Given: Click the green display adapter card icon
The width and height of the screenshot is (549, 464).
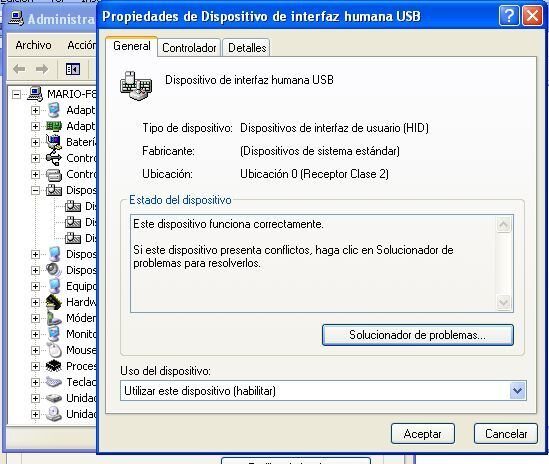Looking at the screenshot, I should coord(54,126).
